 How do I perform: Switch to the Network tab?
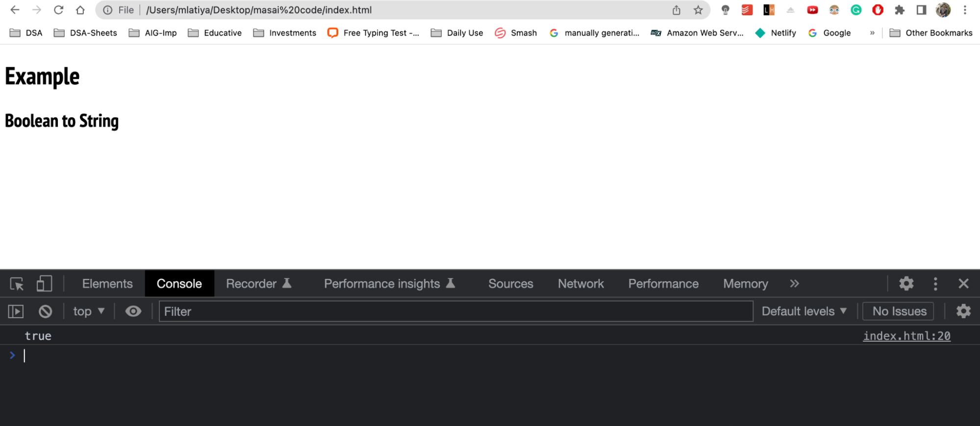[x=580, y=284]
